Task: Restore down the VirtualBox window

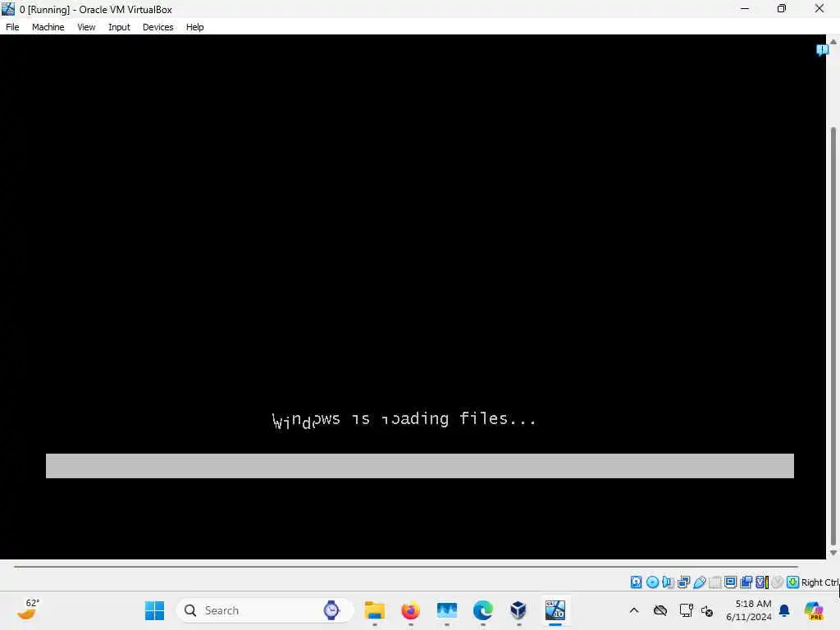Action: tap(782, 8)
